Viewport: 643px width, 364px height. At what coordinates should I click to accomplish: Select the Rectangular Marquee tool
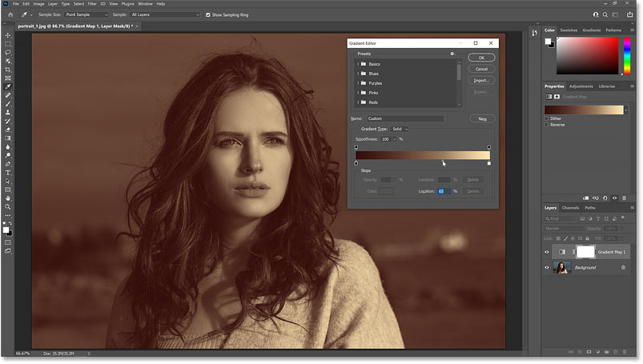point(8,44)
